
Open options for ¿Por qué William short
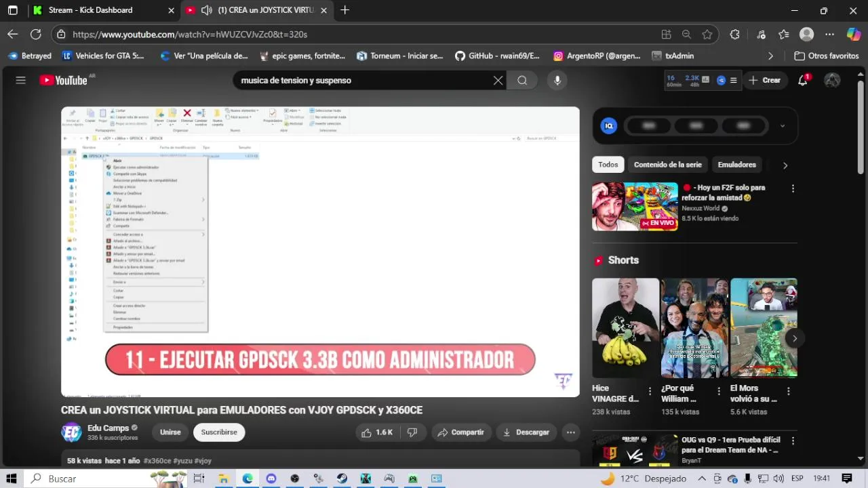[719, 391]
